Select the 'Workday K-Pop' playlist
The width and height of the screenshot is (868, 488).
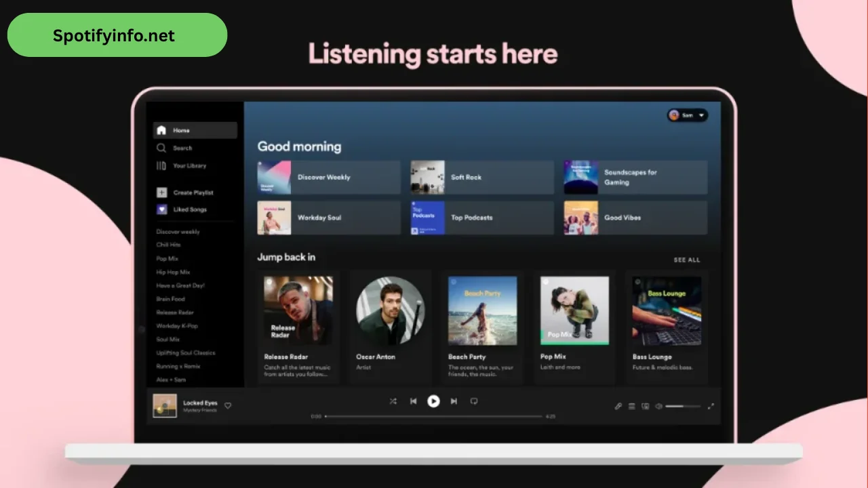coord(177,326)
